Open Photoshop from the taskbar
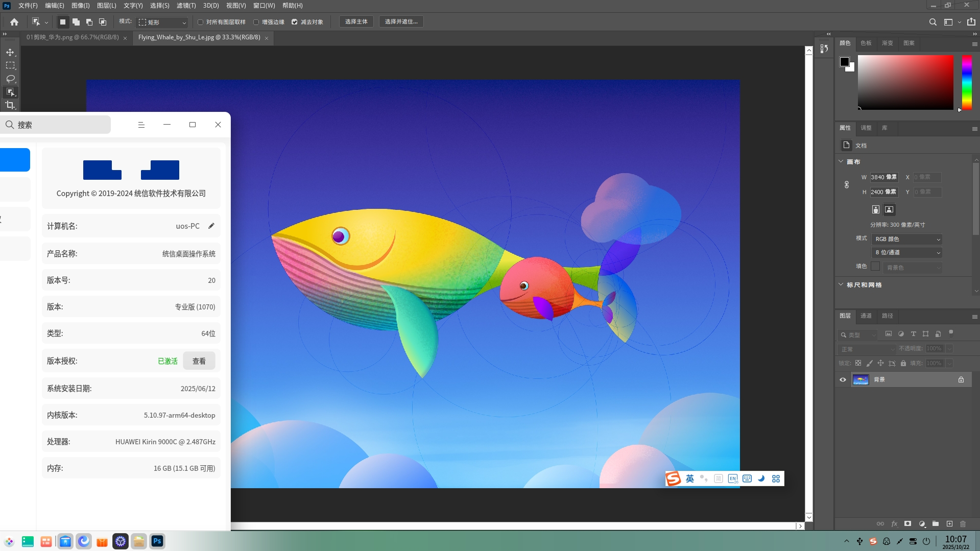 pyautogui.click(x=157, y=541)
